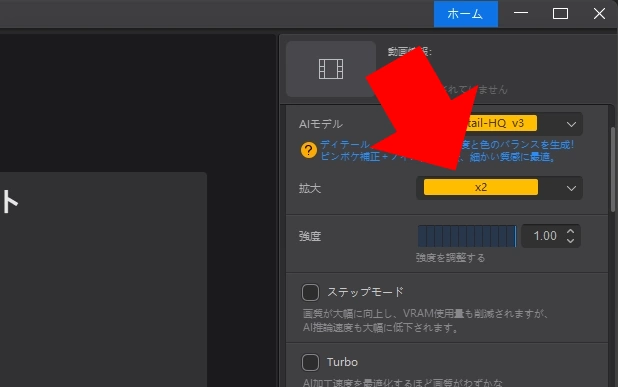618x387 pixels.
Task: Open the 拡大 x2 dropdown
Action: (x=499, y=188)
